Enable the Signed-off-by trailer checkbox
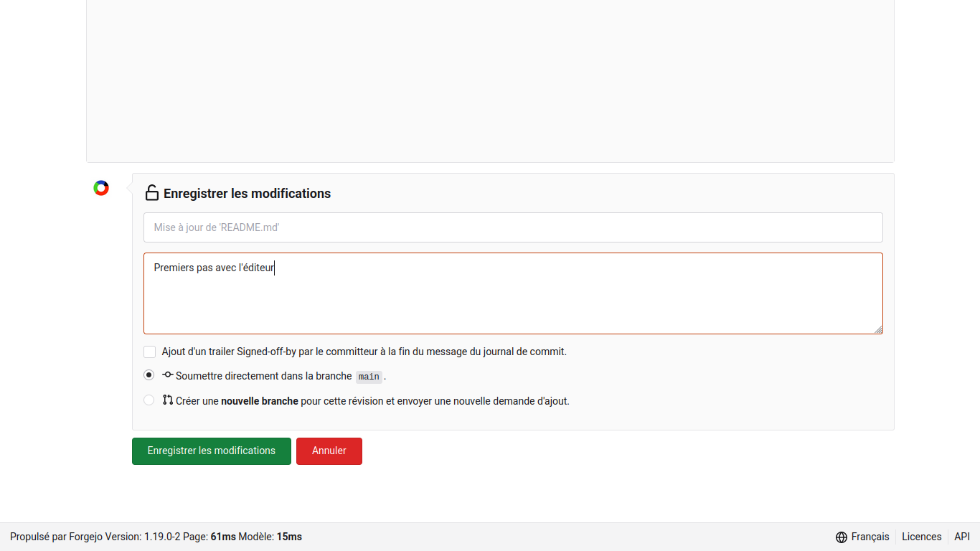The image size is (980, 551). tap(149, 352)
